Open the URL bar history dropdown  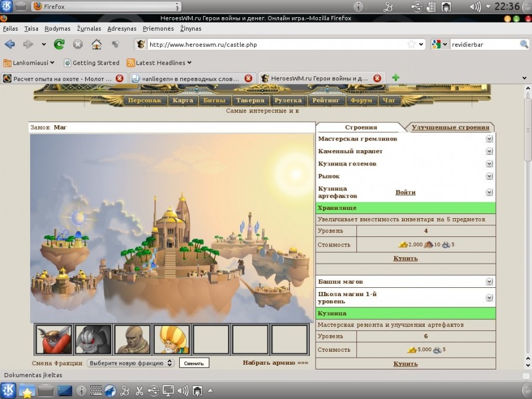click(421, 44)
